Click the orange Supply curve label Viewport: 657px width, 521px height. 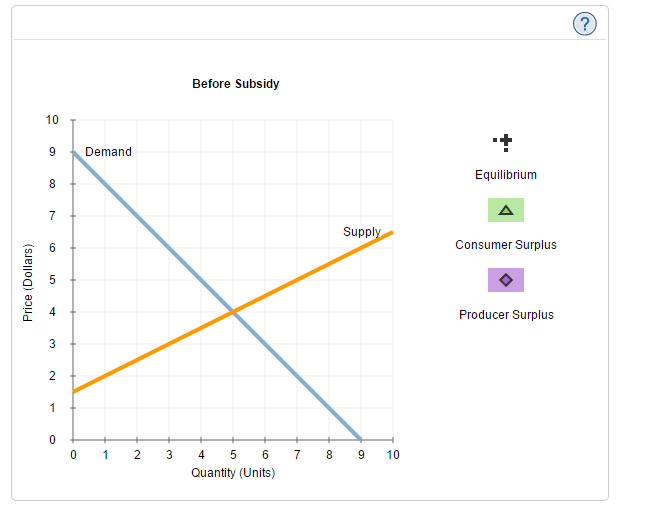pos(361,232)
